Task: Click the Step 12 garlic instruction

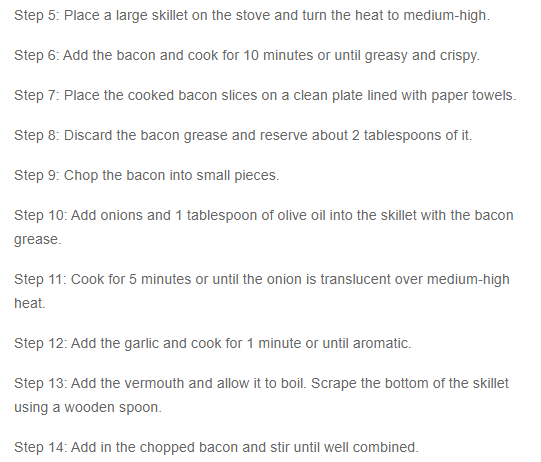Action: 213,344
